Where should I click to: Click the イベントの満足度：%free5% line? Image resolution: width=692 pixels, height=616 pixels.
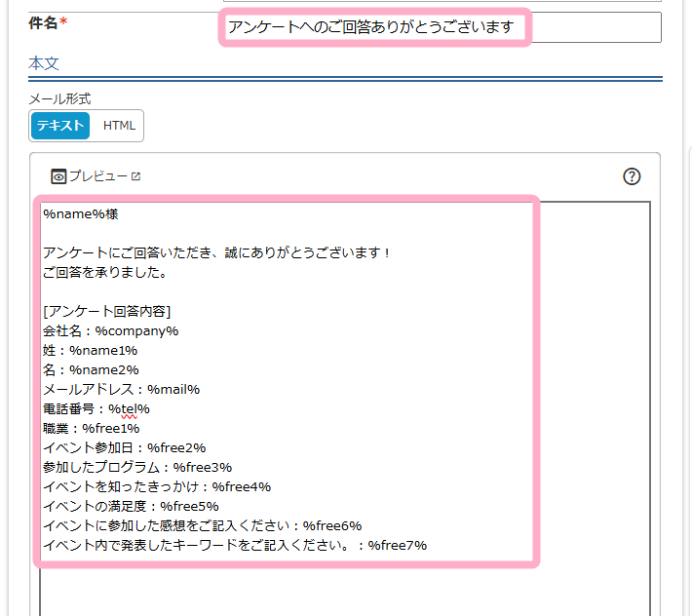131,506
